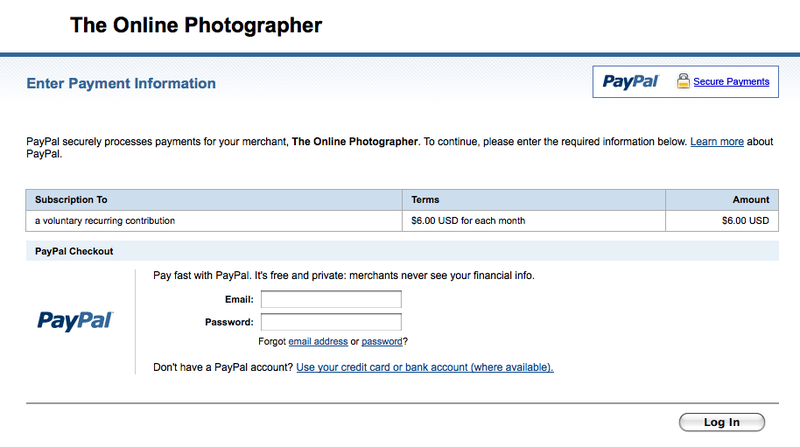Use your credit card or bank account link
The image size is (800, 447).
425,367
